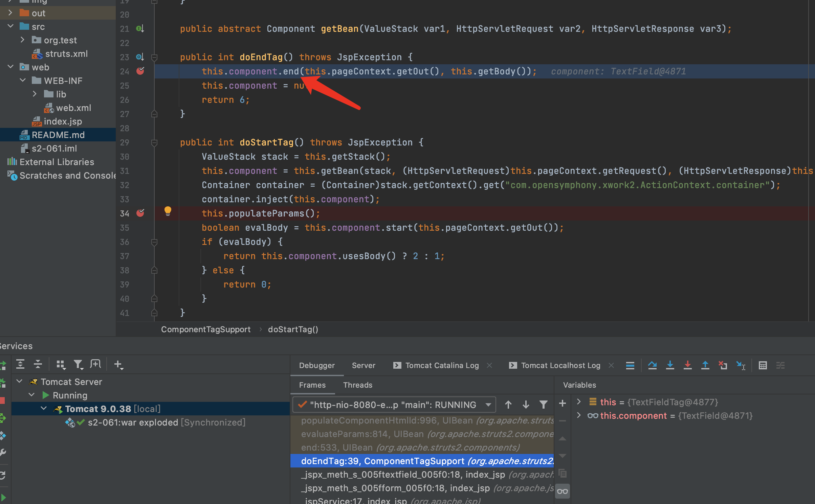Toggle the Show Watches glasses button
This screenshot has height=504, width=815.
pos(562,491)
